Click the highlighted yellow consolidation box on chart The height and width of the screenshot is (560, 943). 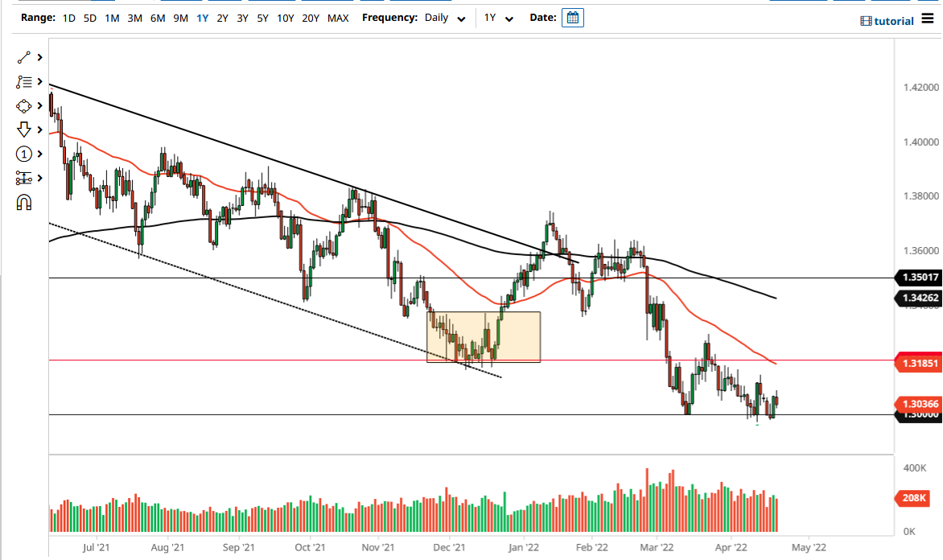[483, 337]
